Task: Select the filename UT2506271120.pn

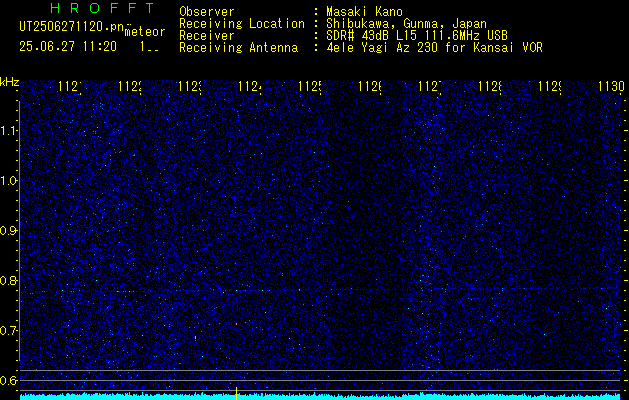Action: (71, 27)
